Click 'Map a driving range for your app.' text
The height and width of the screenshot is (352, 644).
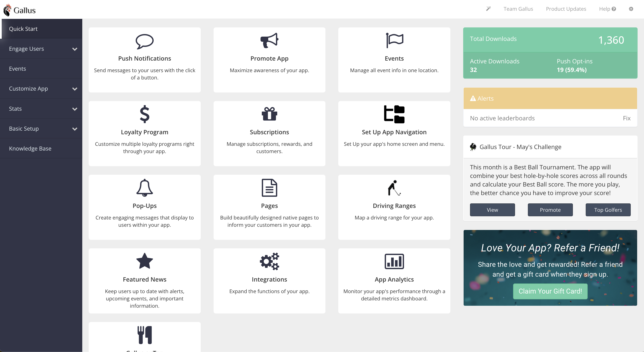pos(394,218)
